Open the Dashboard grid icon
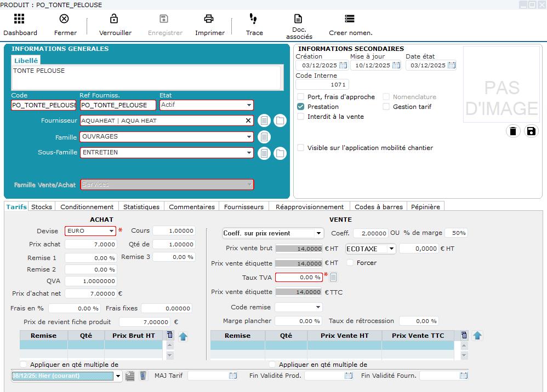Screen dimensions: 547x392 [20, 19]
